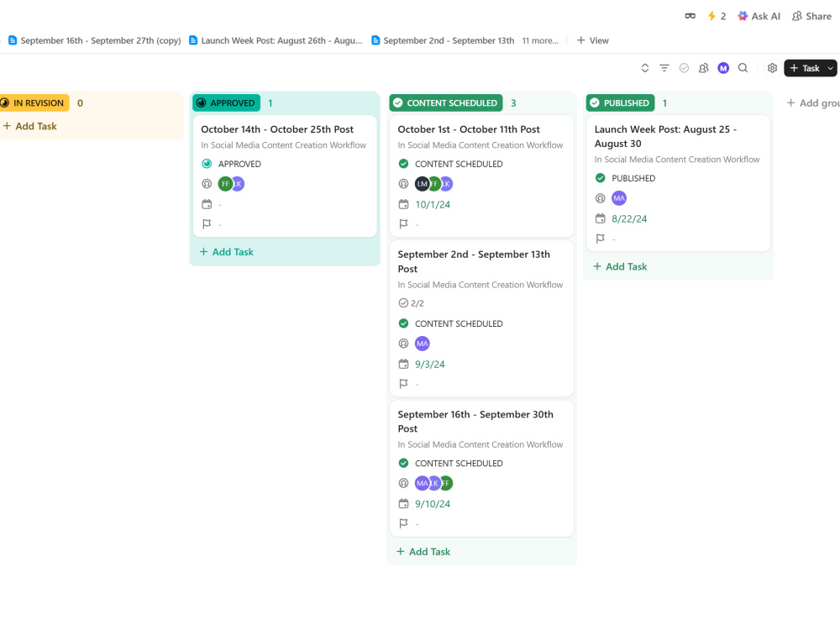This screenshot has width=840, height=630.
Task: Expand the 11 more views list
Action: pyautogui.click(x=540, y=40)
